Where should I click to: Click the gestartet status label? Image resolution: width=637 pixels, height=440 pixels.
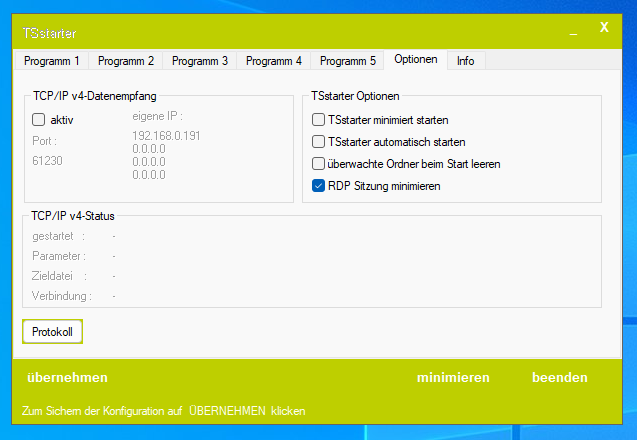click(x=58, y=236)
